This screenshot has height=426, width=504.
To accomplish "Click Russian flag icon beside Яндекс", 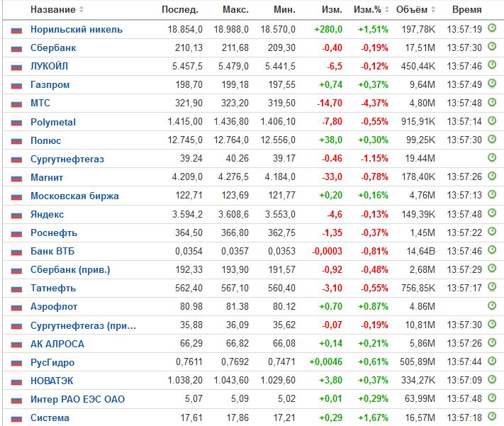I will 16,215.
